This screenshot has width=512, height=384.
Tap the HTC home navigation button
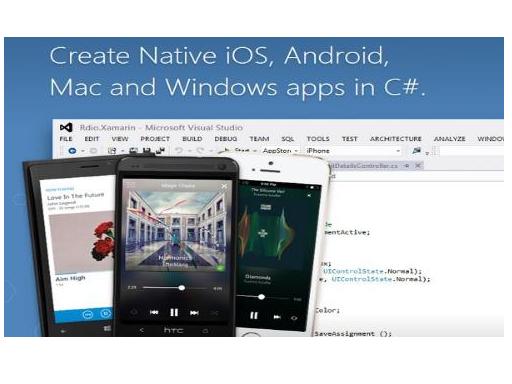[x=205, y=331]
